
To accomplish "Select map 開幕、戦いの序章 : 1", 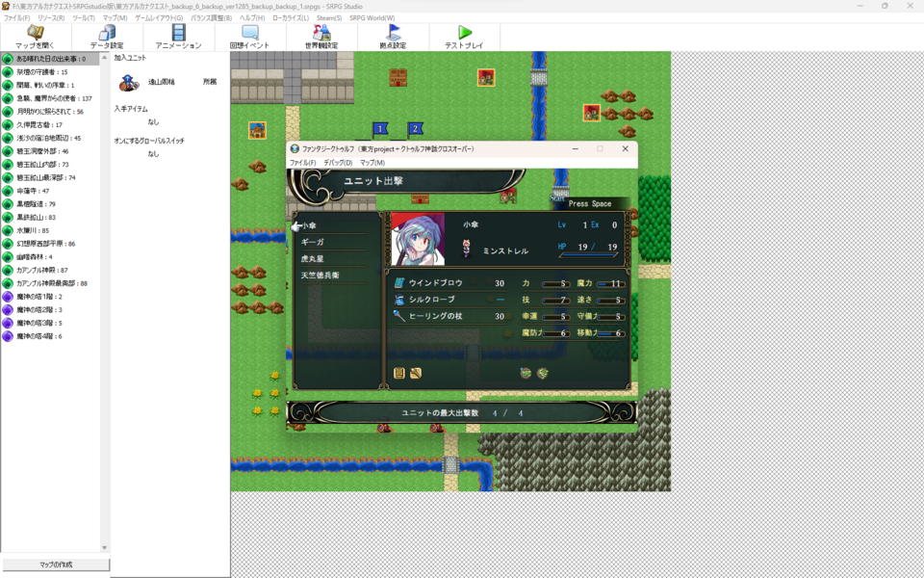I will (x=50, y=85).
